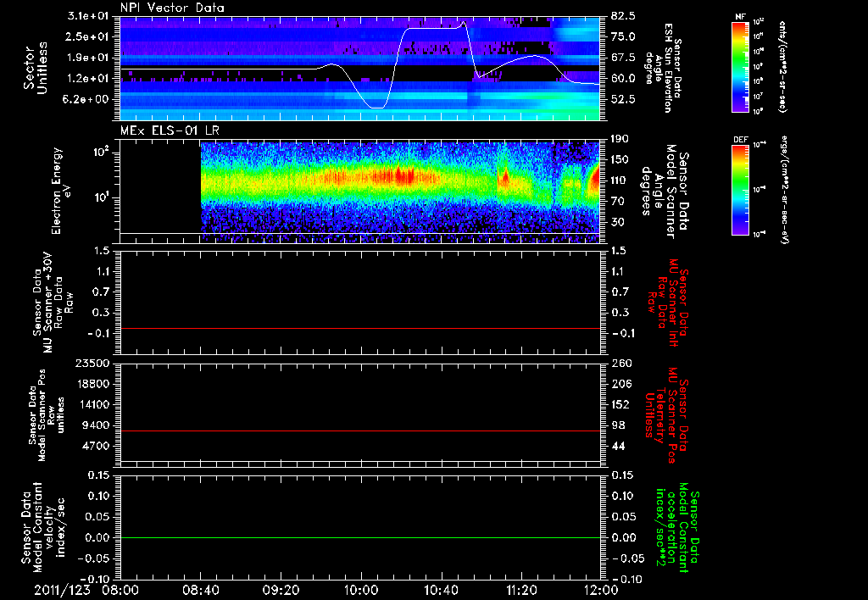Click the 75.0 degree tick label
The height and width of the screenshot is (600, 868).
point(623,36)
